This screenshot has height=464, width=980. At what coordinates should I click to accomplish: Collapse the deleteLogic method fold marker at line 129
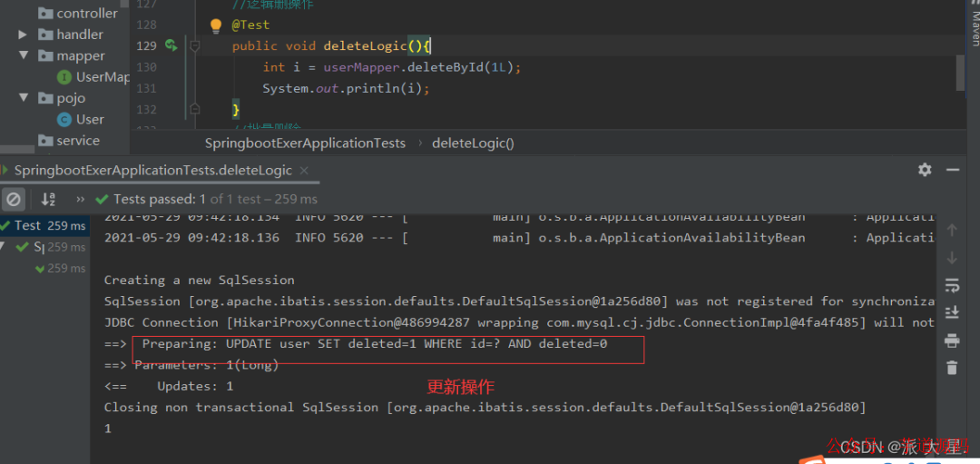coord(194,45)
